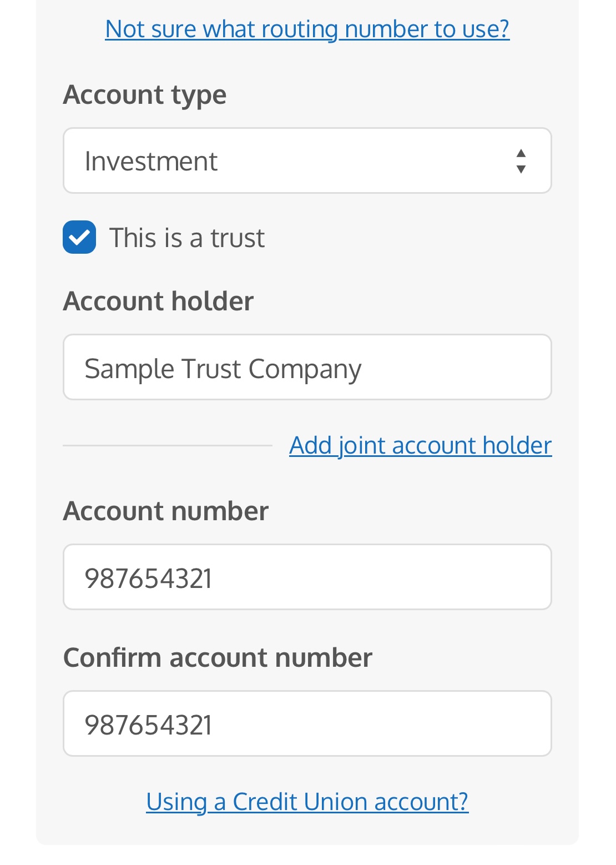This screenshot has width=616, height=865.
Task: Click the divider line beside Add joint holder
Action: click(167, 445)
